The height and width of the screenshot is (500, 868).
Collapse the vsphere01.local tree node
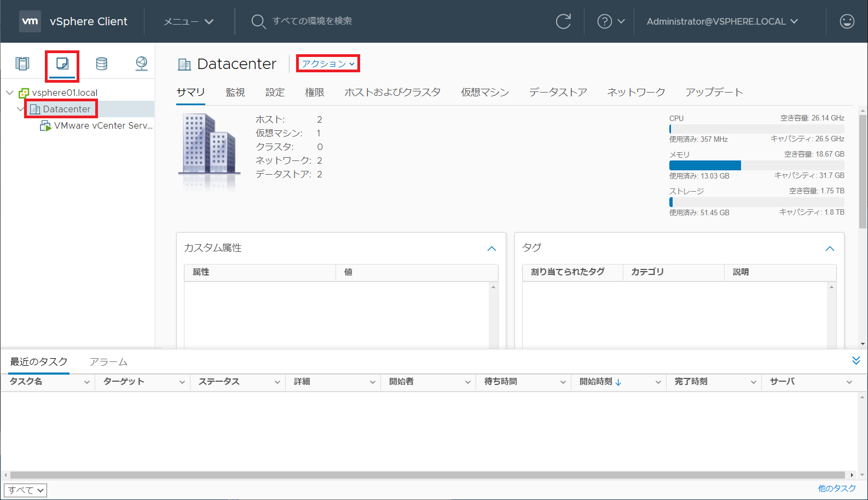10,93
